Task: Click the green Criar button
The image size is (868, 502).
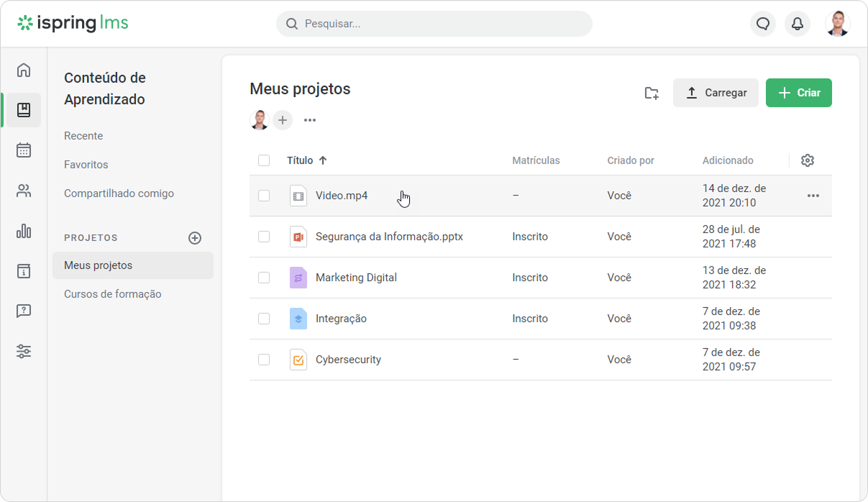Action: [798, 93]
